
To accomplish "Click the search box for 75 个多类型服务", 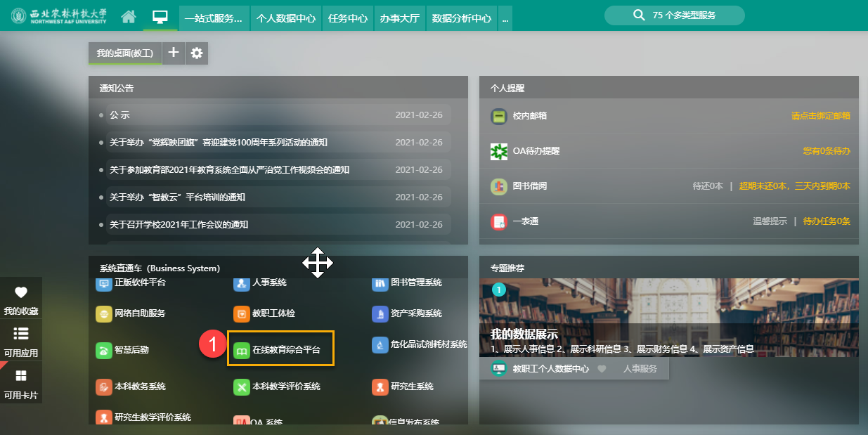I will pos(674,15).
